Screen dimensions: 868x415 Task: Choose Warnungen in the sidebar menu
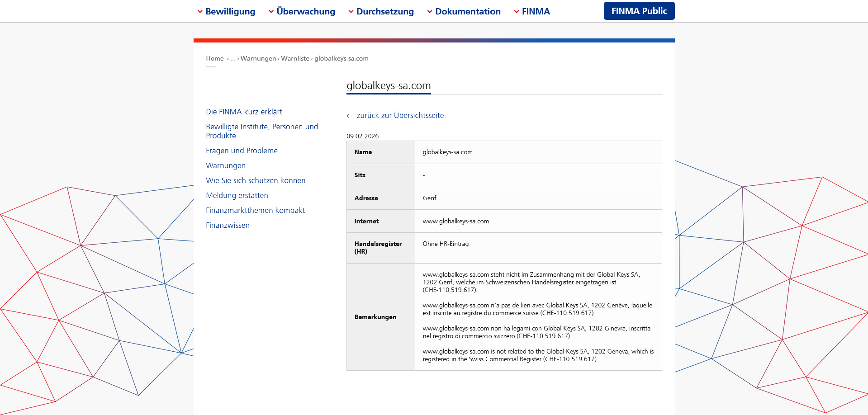click(x=226, y=165)
